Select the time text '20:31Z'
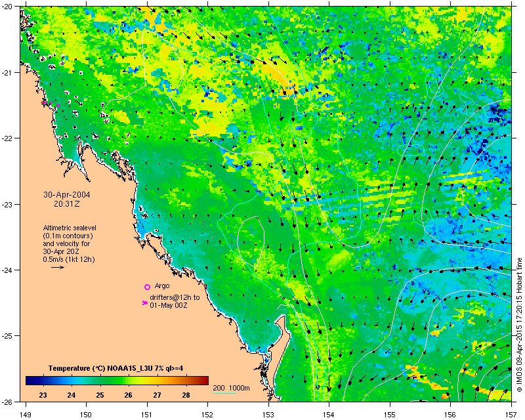Viewport: 525px width, 420px height. (67, 203)
